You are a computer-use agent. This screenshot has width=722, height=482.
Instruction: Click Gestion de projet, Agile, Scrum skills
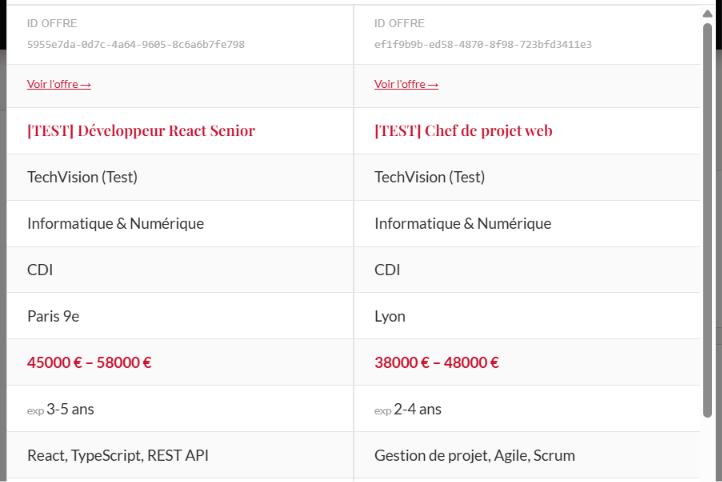[475, 456]
